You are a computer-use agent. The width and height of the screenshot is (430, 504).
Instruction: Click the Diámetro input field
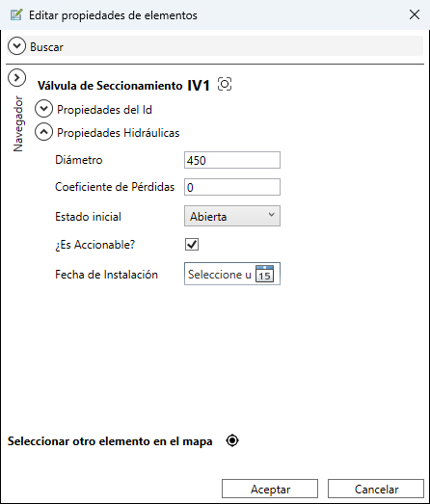pos(232,160)
